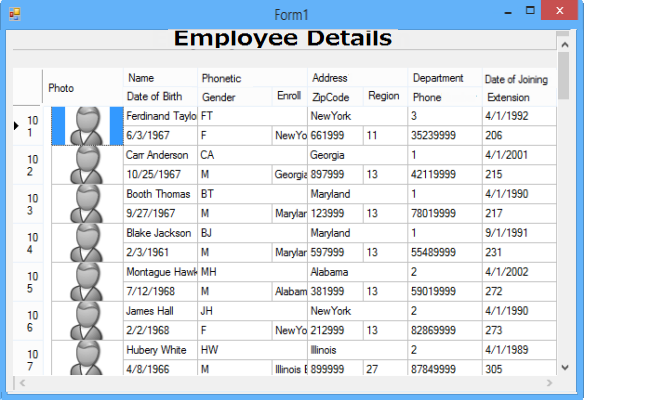Click extension value 231
Screen dimensions: 670x400
519,252
